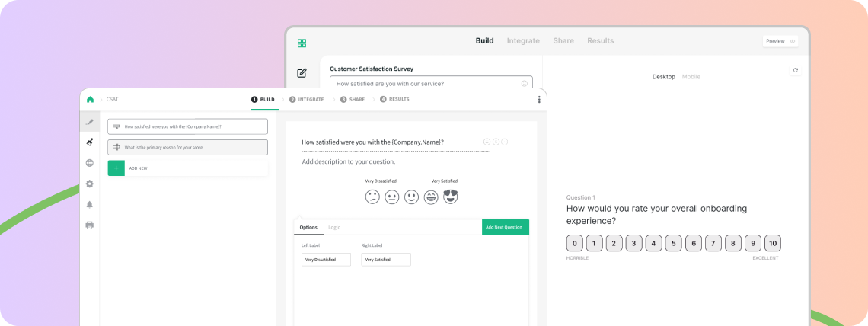Click the bell notifications icon in sidebar
The height and width of the screenshot is (326, 868).
click(90, 204)
